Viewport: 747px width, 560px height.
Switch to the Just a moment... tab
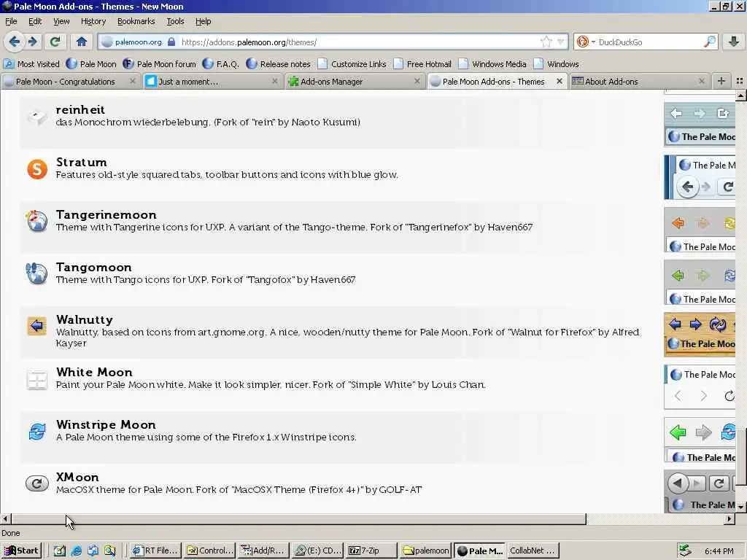pyautogui.click(x=188, y=82)
